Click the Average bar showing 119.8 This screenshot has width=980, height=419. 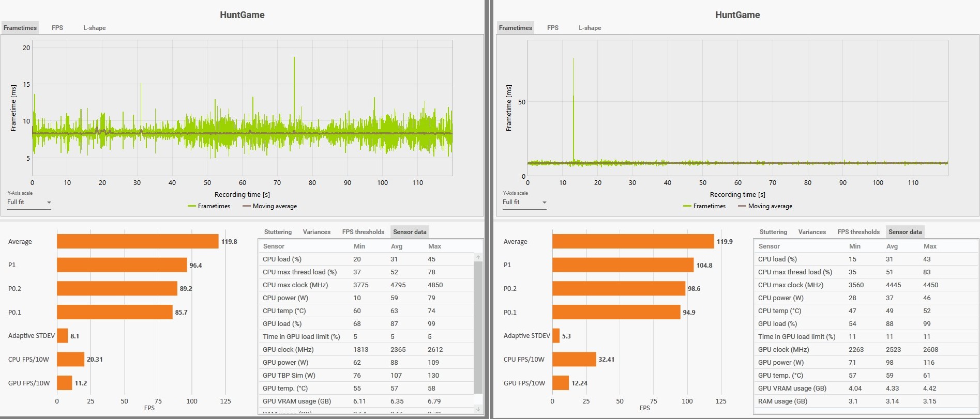[138, 241]
